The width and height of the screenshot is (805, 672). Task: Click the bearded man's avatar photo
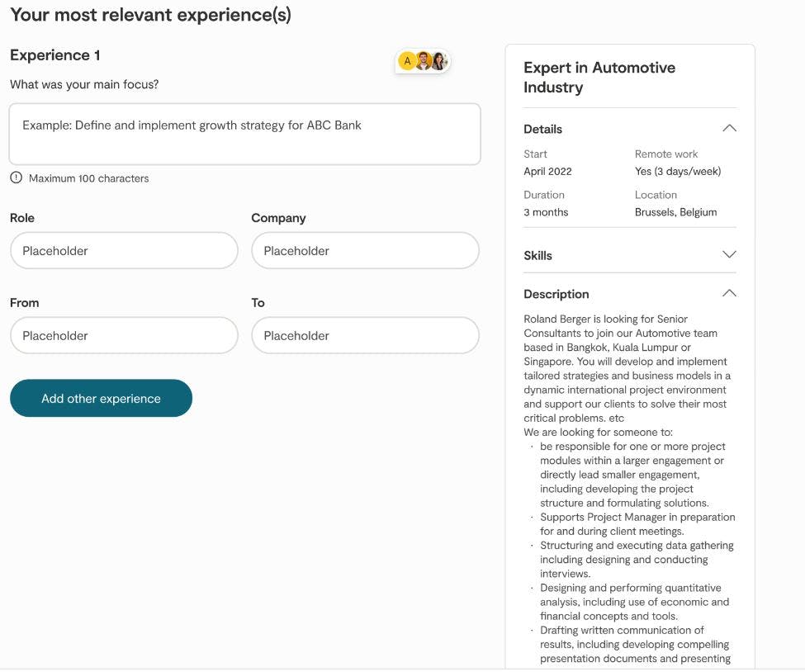point(424,61)
